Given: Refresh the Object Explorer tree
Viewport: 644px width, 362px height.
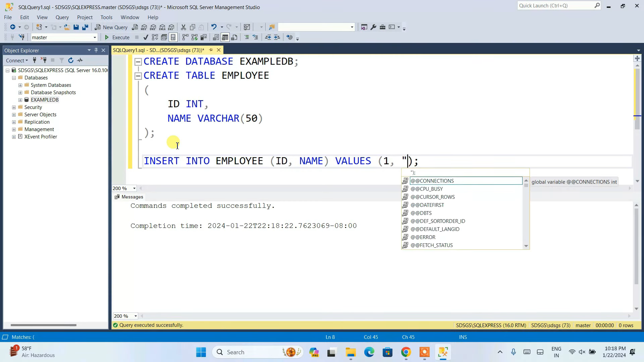Looking at the screenshot, I should [71, 60].
